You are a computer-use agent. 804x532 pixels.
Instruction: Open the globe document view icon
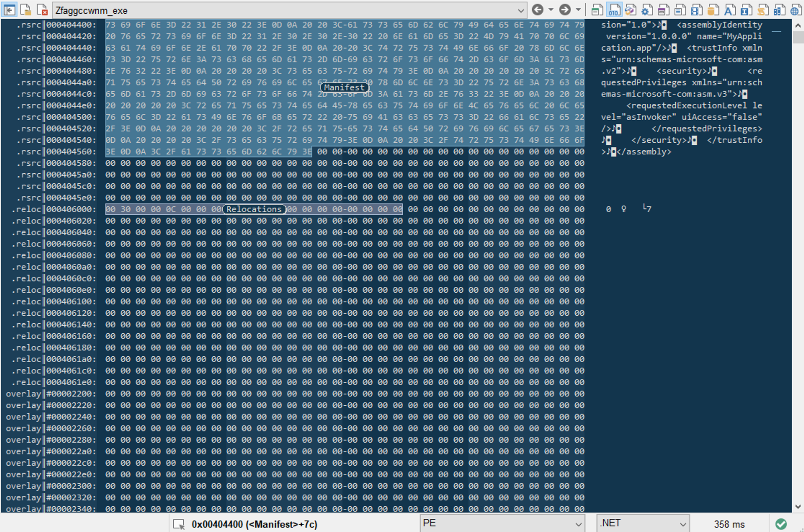coord(795,10)
